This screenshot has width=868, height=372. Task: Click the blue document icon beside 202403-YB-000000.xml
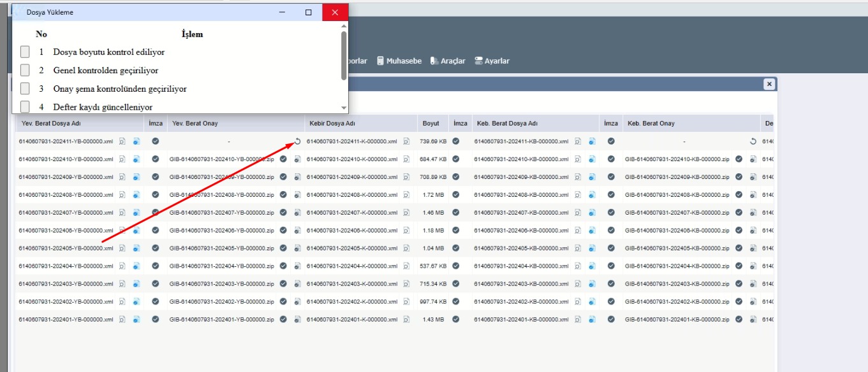point(136,284)
